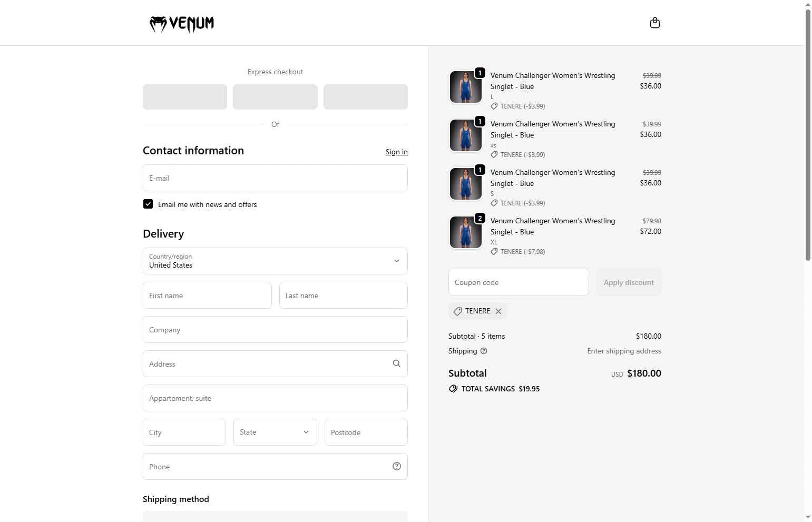Click the Shipping help question mark icon
This screenshot has width=812, height=522.
[484, 351]
